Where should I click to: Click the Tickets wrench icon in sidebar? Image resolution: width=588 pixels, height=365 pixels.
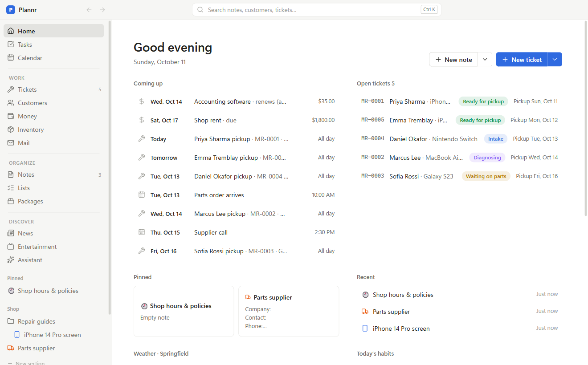(11, 89)
